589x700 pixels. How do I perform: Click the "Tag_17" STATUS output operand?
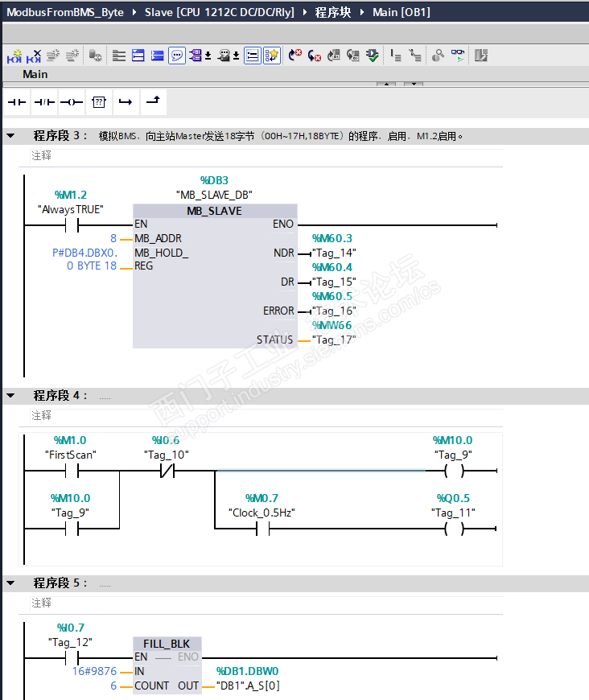point(334,340)
